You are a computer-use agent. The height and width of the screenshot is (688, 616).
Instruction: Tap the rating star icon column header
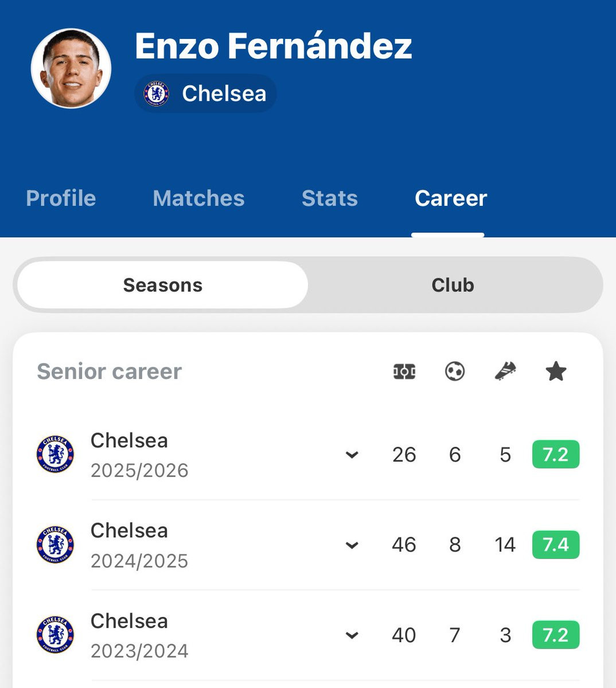556,372
